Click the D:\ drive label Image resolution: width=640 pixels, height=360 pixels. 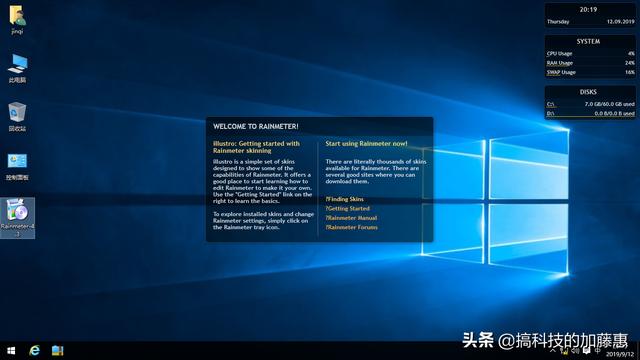(551, 113)
